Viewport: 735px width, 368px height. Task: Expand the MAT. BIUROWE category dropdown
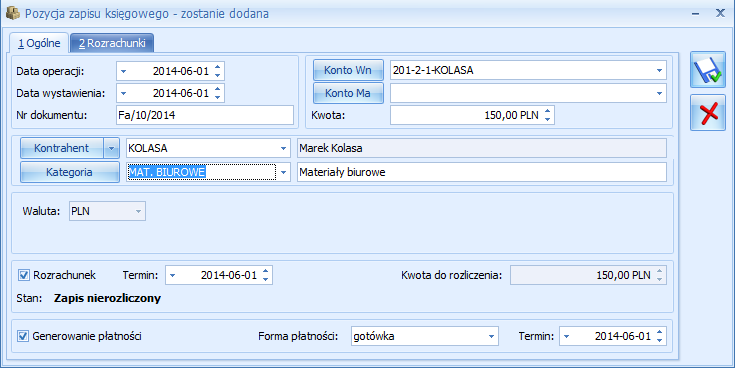click(x=283, y=172)
